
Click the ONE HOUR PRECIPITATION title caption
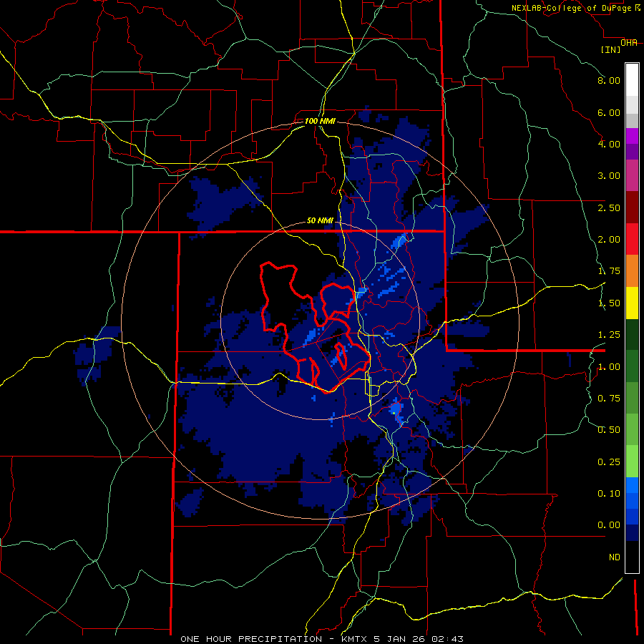pos(251,639)
